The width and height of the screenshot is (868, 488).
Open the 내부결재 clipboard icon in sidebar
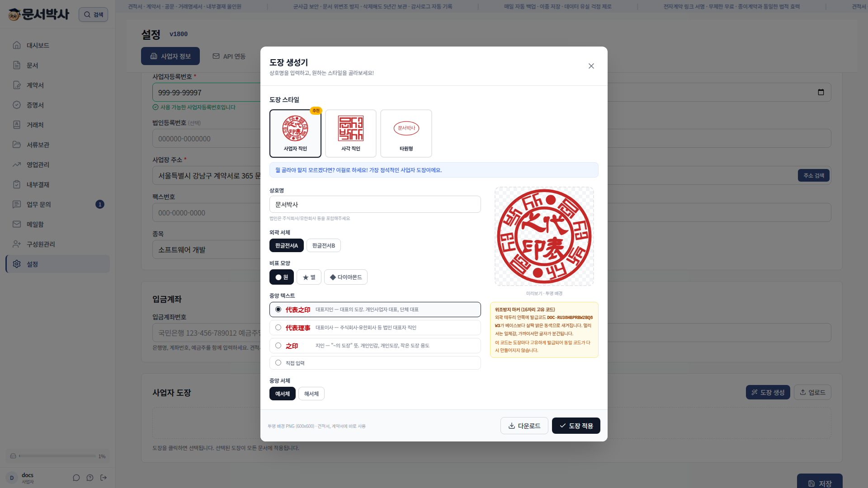click(17, 184)
